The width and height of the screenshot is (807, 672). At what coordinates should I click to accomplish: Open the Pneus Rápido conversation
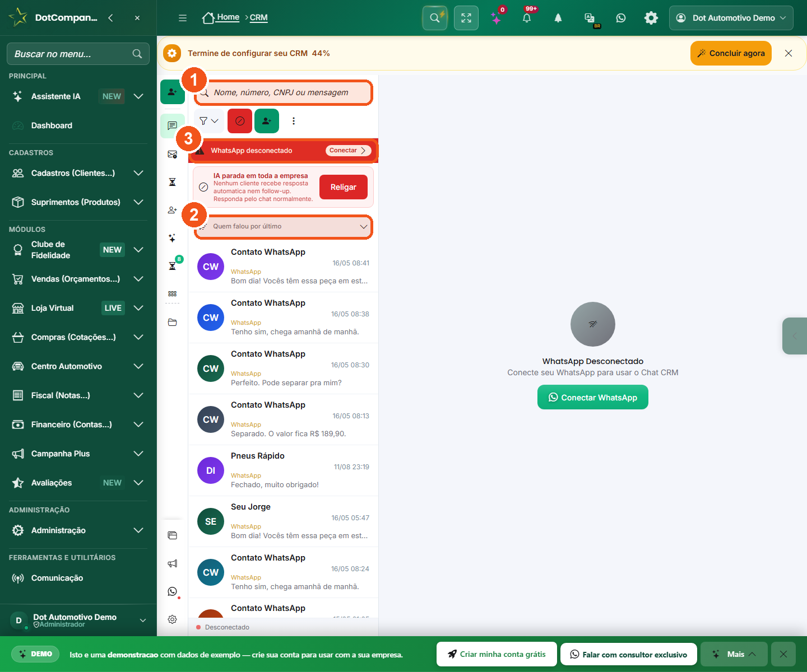(x=284, y=470)
